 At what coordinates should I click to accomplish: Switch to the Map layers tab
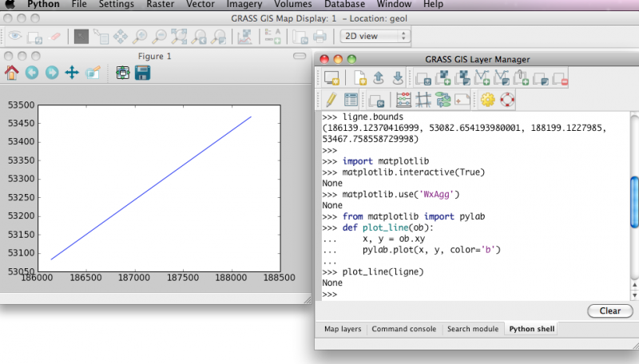(342, 329)
